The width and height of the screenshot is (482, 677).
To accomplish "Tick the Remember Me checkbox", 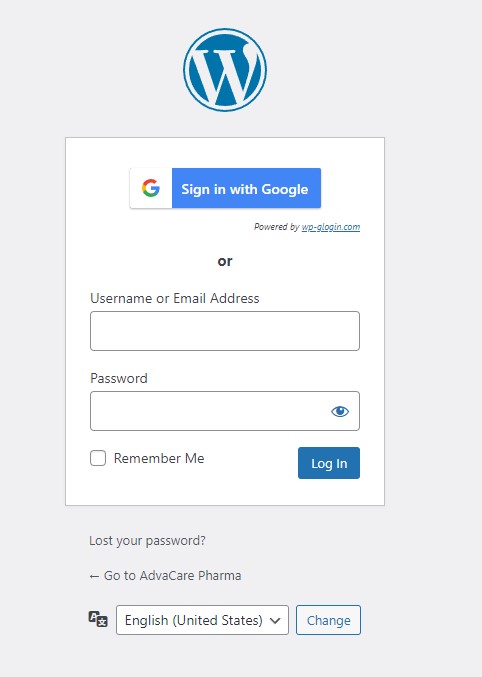I will coord(98,458).
